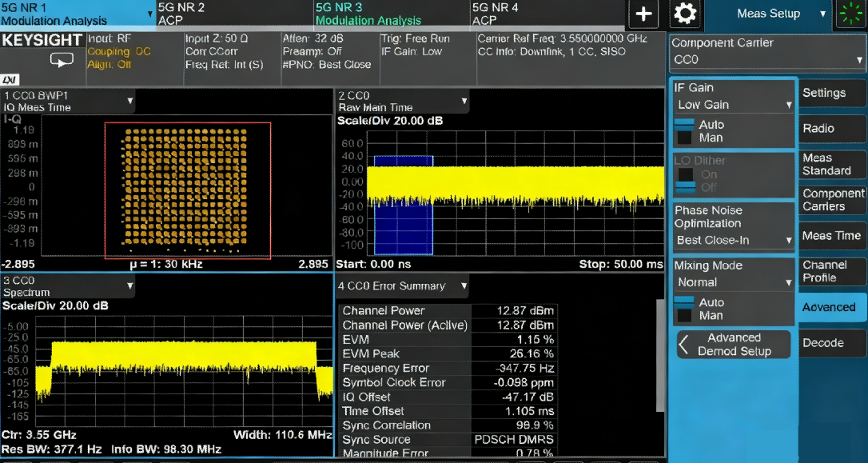Click the back chevron on Advanced Demod Setup
Screen dimensions: 868x463
pyautogui.click(x=684, y=345)
